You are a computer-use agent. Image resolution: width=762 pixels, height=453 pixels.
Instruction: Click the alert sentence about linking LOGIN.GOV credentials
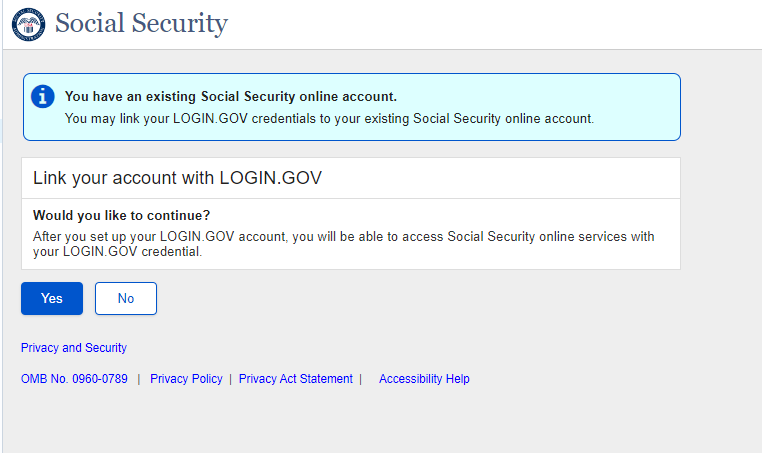[329, 118]
